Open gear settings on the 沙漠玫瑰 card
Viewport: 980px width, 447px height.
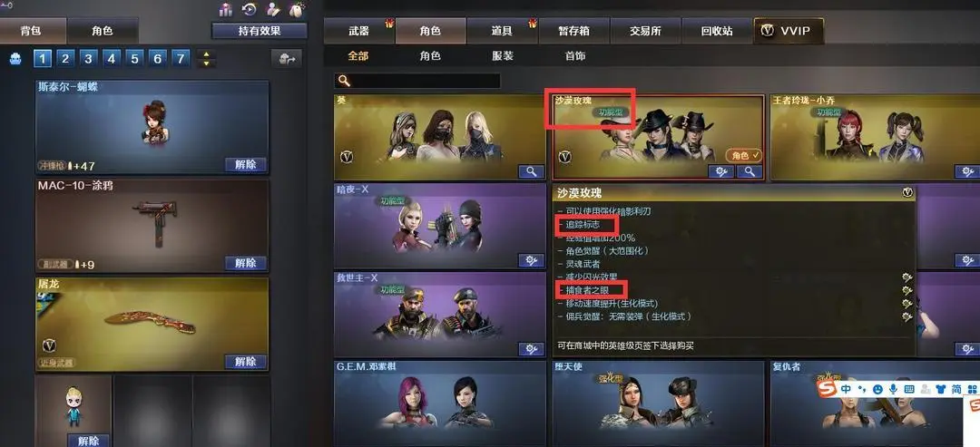[x=721, y=171]
